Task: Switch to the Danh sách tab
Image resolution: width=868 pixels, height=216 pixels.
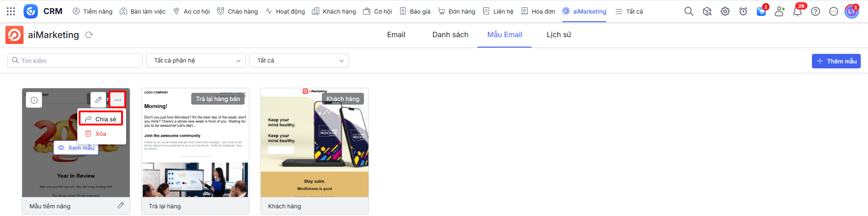Action: point(450,35)
